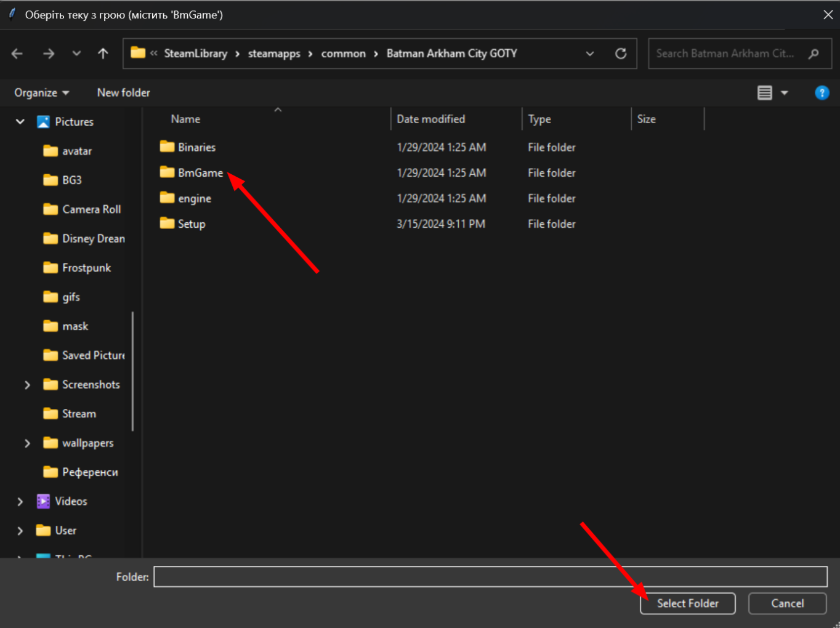Click the Setup folder icon
The image size is (840, 628).
pyautogui.click(x=167, y=223)
